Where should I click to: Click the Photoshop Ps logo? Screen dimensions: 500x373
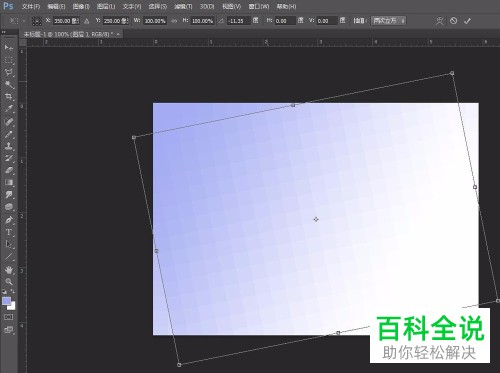click(x=8, y=6)
